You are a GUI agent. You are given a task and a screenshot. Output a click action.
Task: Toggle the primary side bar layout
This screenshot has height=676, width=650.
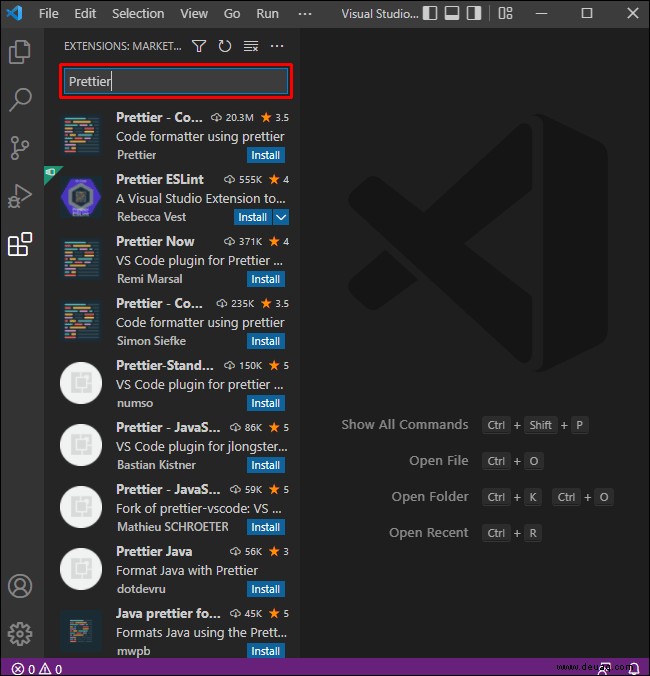tap(430, 13)
